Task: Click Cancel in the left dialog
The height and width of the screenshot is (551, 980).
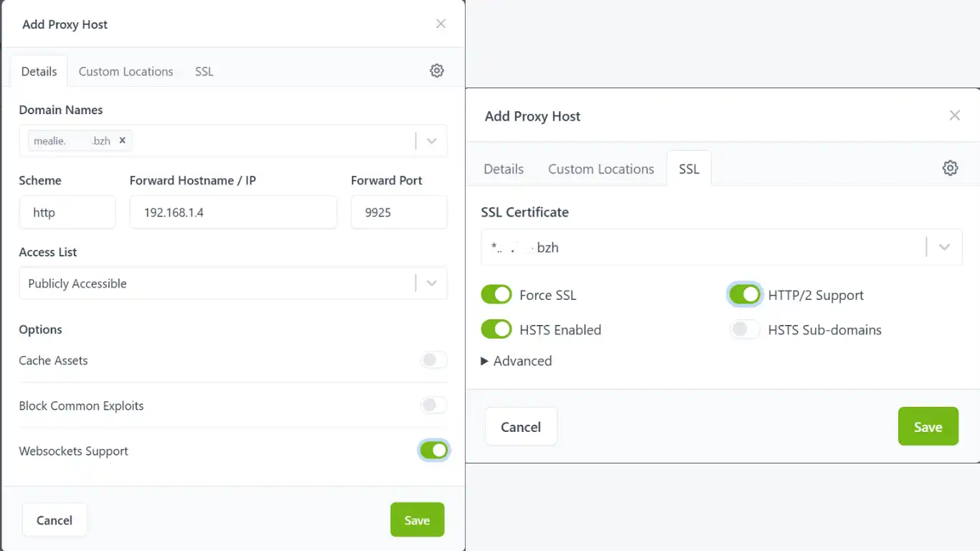Action: 55,520
